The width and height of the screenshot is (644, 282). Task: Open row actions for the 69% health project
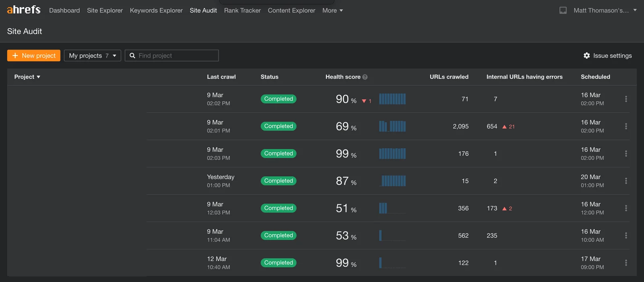point(626,126)
